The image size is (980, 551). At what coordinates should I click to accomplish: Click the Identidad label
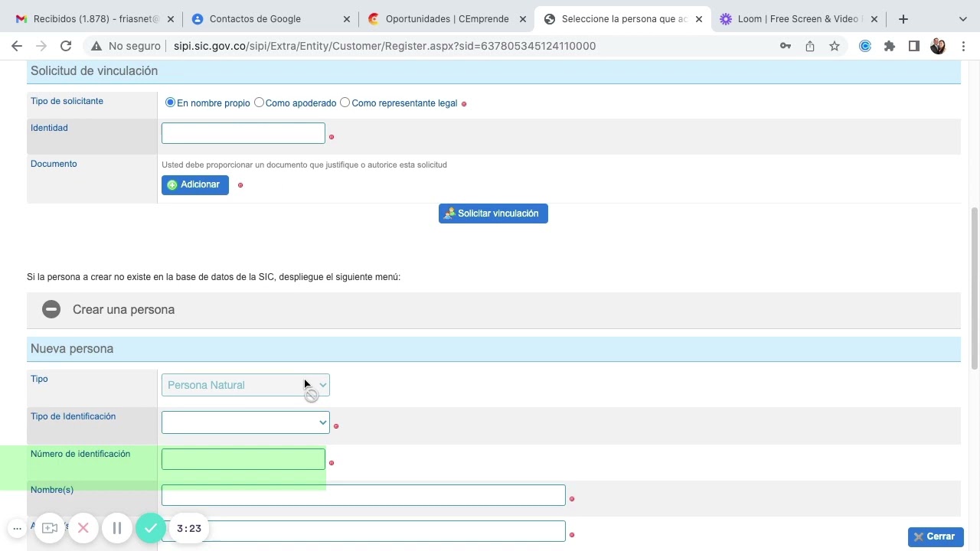pyautogui.click(x=49, y=128)
